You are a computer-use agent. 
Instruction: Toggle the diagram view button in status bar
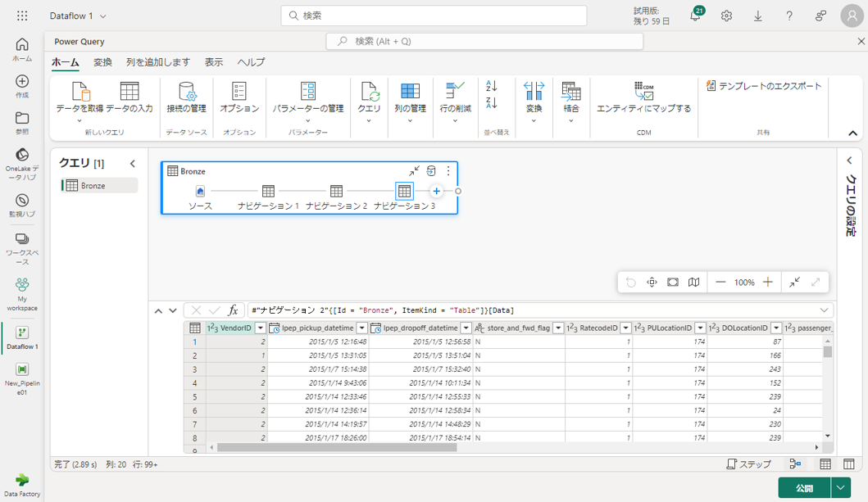tap(795, 464)
